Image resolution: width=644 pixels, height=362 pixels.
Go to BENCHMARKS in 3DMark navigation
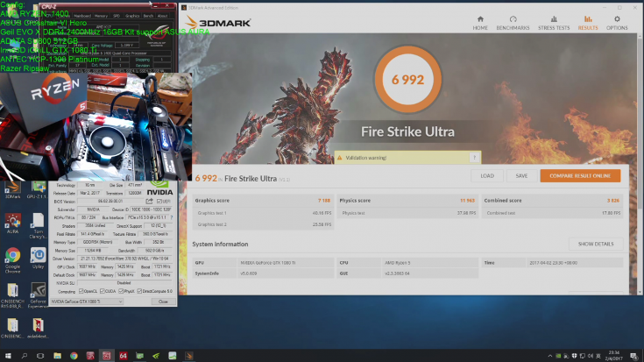click(513, 23)
